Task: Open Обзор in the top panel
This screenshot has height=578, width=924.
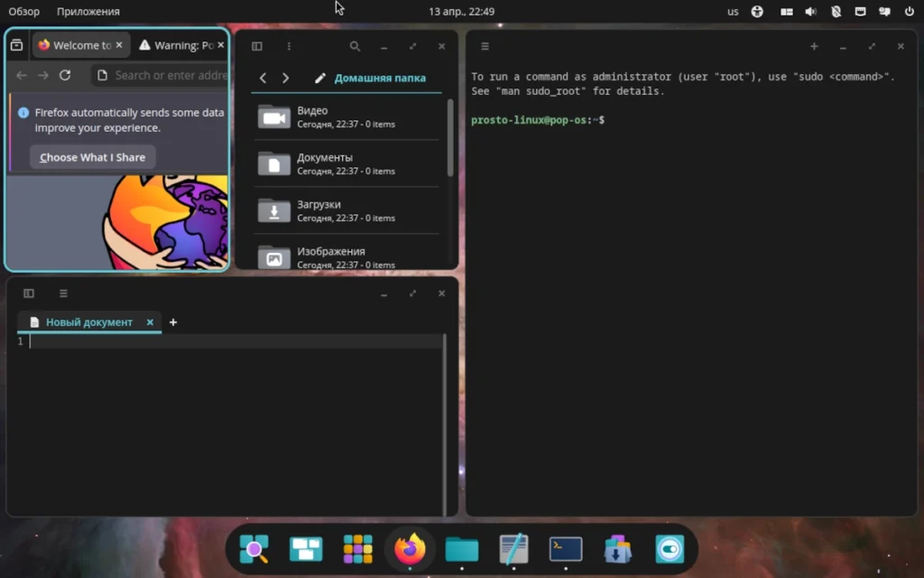Action: point(24,11)
